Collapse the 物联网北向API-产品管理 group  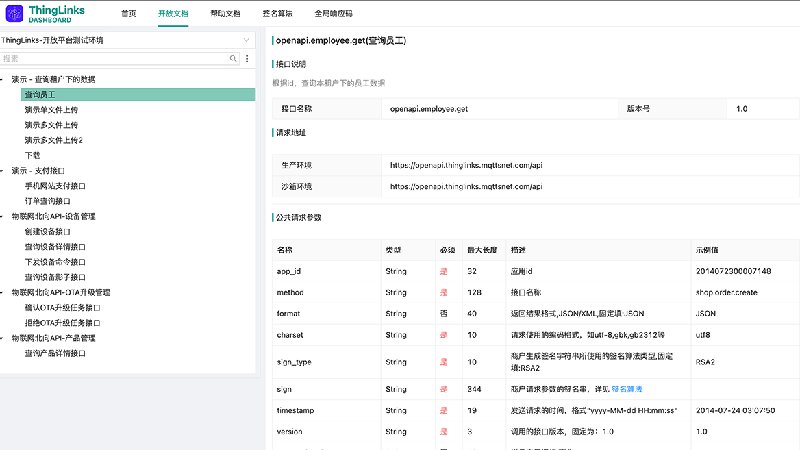(x=2, y=338)
